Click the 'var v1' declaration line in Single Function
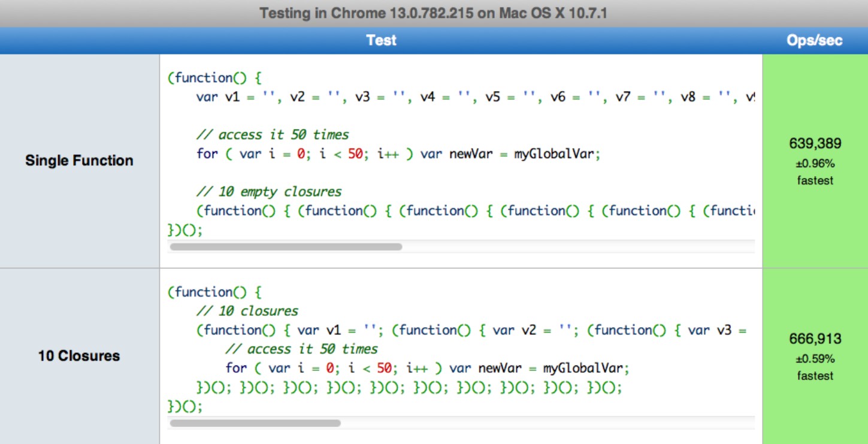Viewport: 868px width, 444px height. coord(476,96)
